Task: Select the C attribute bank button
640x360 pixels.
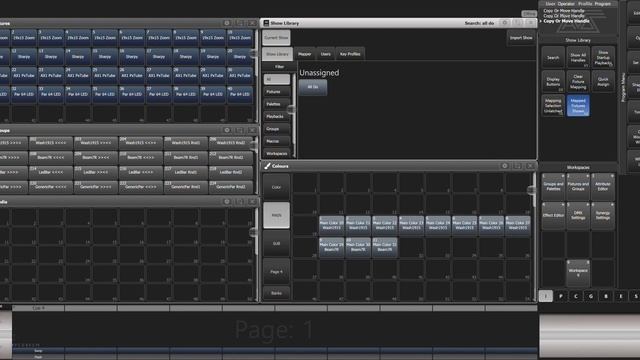Action: click(x=576, y=296)
